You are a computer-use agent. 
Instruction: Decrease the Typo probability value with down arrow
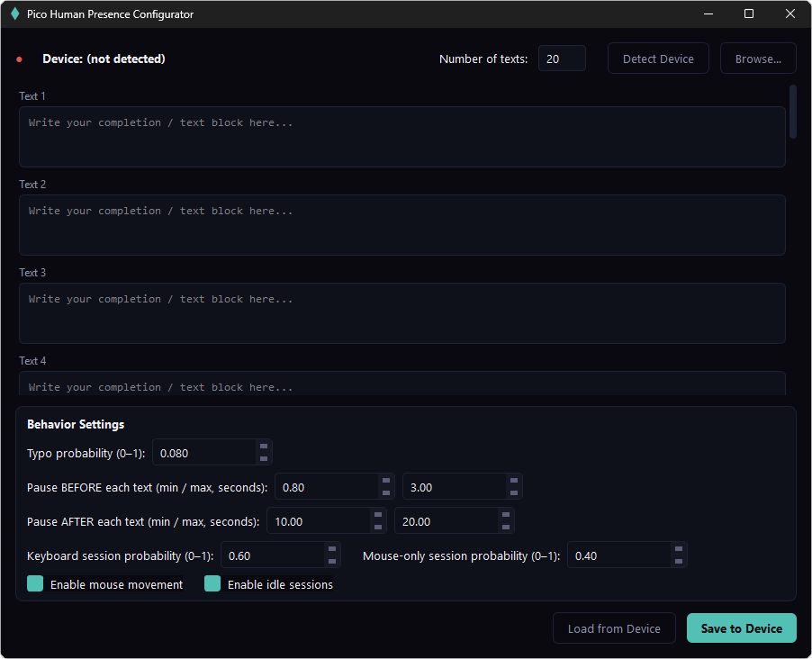[264, 458]
